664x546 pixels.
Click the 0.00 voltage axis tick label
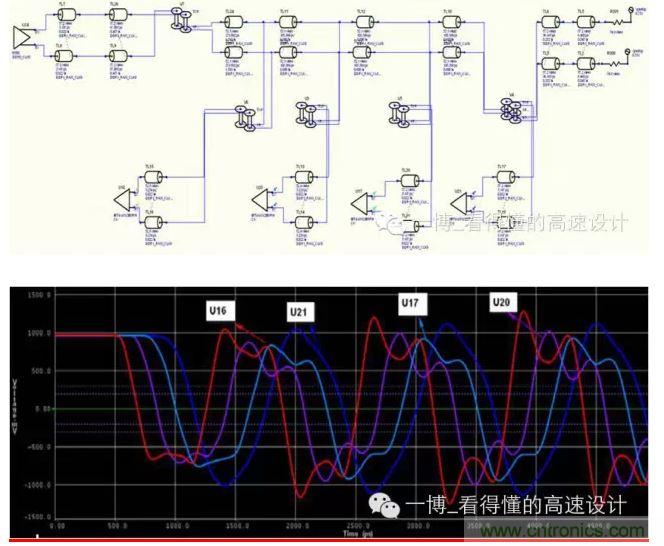pyautogui.click(x=40, y=409)
